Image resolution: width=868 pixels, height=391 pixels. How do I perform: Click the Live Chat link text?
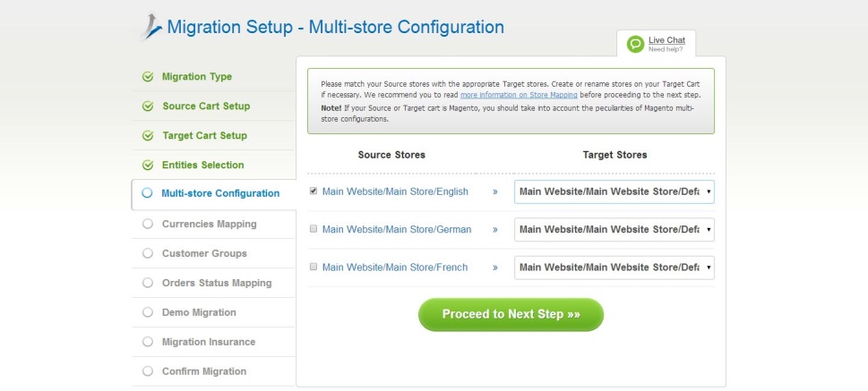(666, 40)
